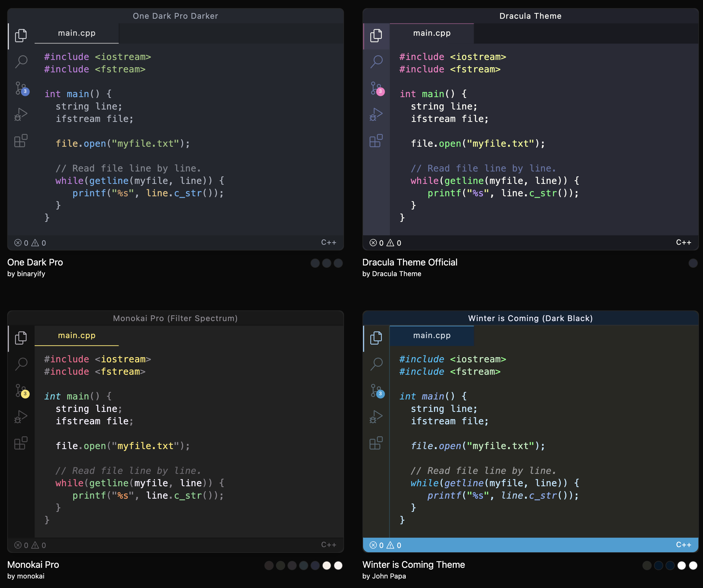This screenshot has width=703, height=588.
Task: Open Source Control icon with yellow badge in Monokai preview
Action: 22,391
